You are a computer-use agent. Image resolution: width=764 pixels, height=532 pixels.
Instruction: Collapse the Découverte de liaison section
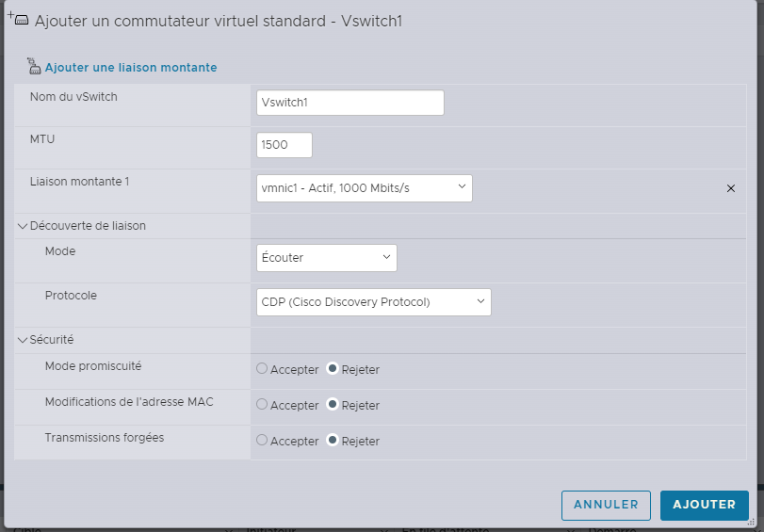(24, 226)
